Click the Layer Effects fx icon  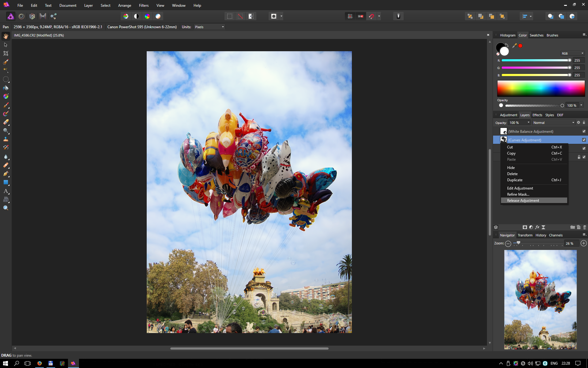click(x=537, y=227)
